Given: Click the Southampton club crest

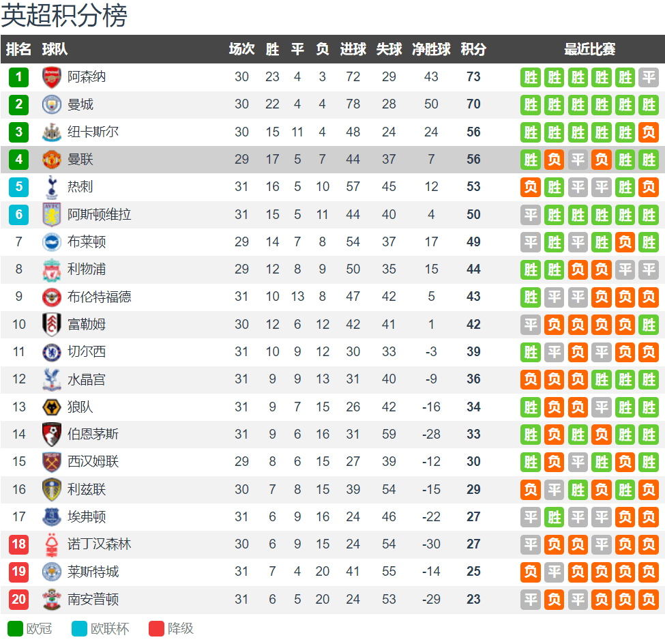Looking at the screenshot, I should pyautogui.click(x=52, y=600).
